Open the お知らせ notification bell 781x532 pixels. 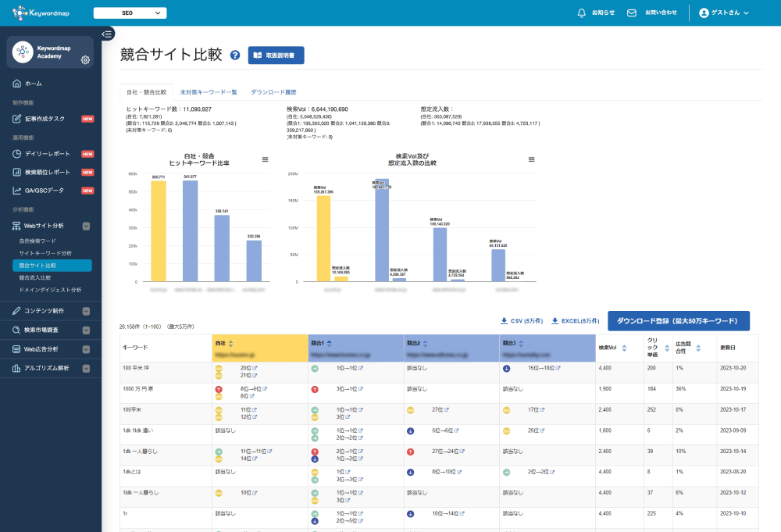[579, 12]
